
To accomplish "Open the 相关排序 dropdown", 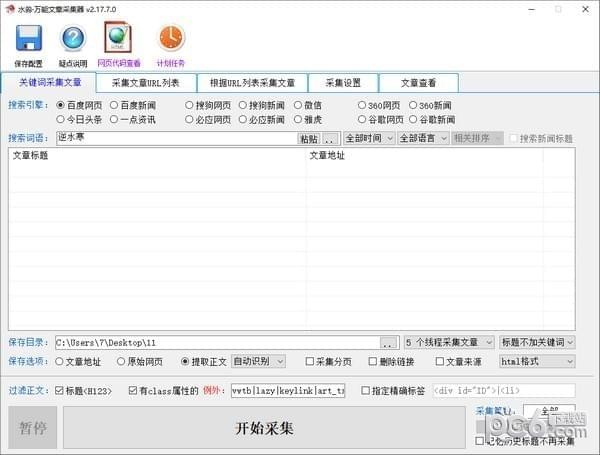I will [x=477, y=138].
